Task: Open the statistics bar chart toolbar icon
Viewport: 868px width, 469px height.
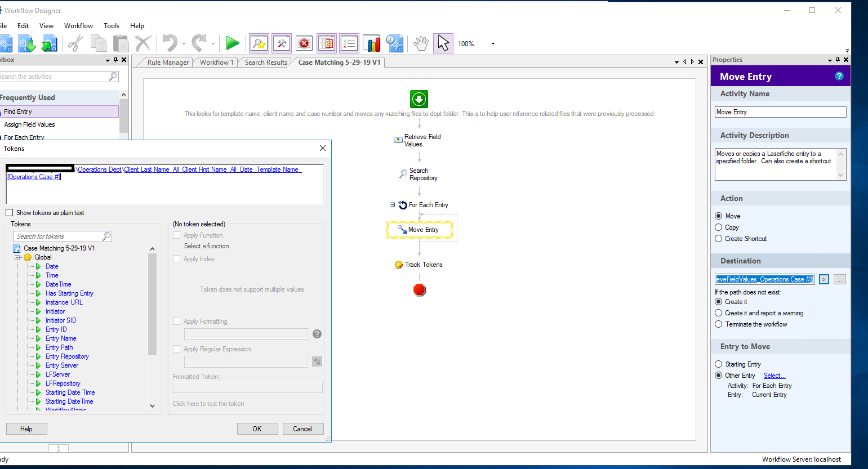Action: [372, 43]
